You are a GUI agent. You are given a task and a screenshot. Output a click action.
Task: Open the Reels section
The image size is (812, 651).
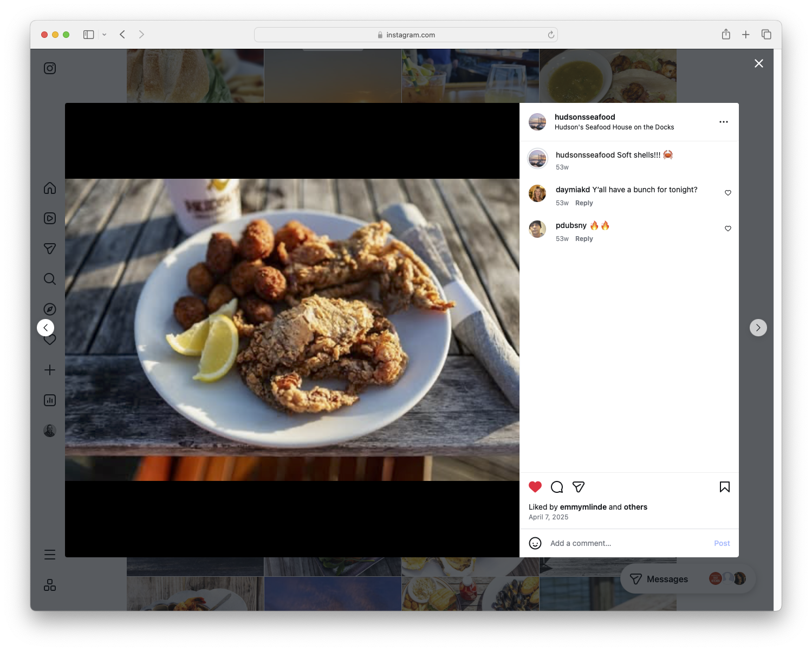click(x=49, y=218)
